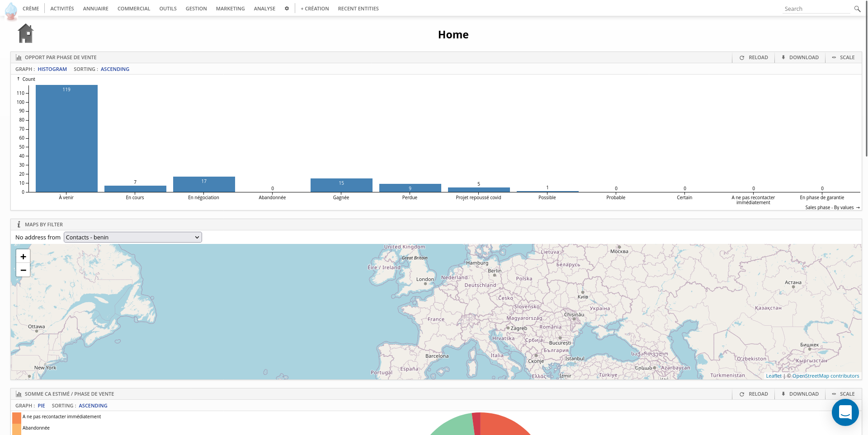The width and height of the screenshot is (868, 435).
Task: Change the graph type from HISTOGRAM
Action: [52, 69]
